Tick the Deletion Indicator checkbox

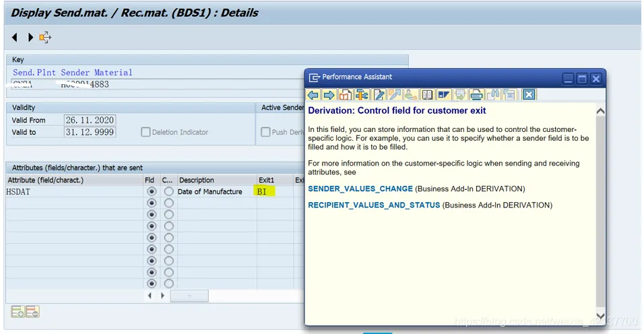pos(146,132)
